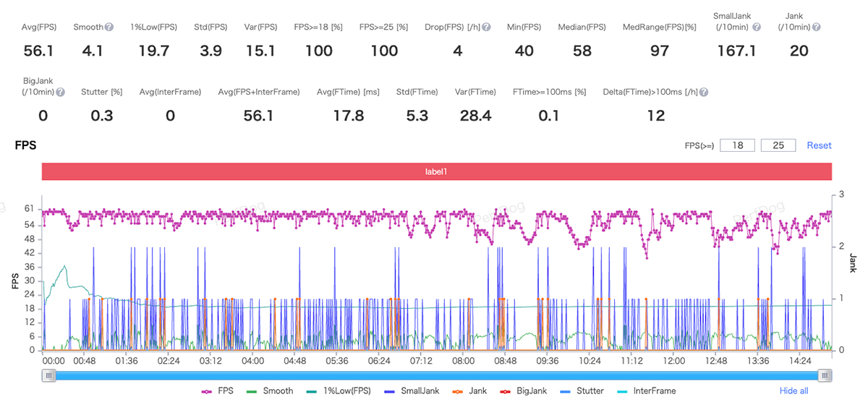
Task: Click the BigJank (/10min) help icon
Action: point(61,93)
